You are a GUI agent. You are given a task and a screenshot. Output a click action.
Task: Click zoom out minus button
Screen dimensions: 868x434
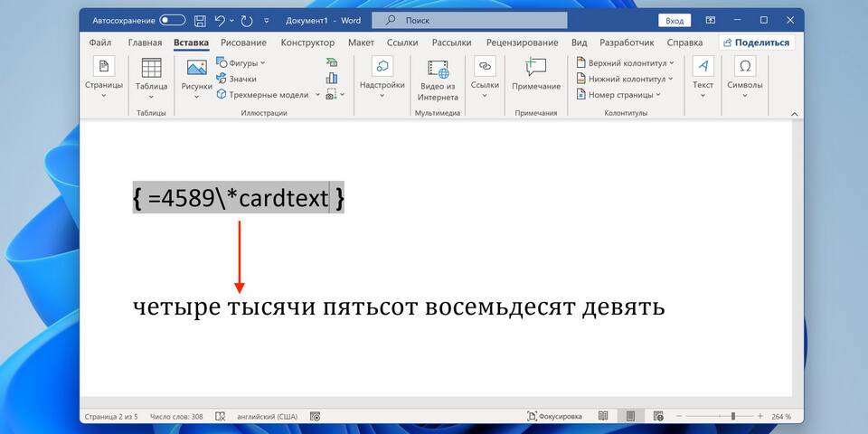pyautogui.click(x=679, y=416)
